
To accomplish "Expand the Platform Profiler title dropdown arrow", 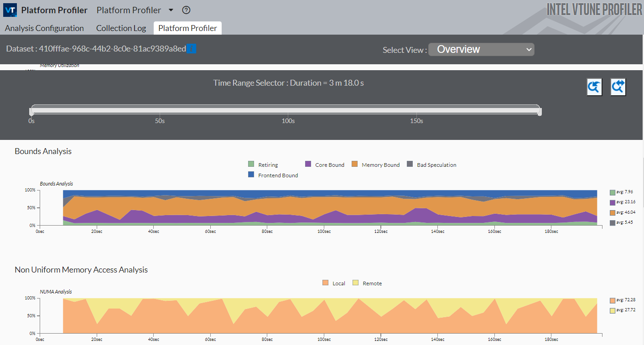I will tap(171, 10).
